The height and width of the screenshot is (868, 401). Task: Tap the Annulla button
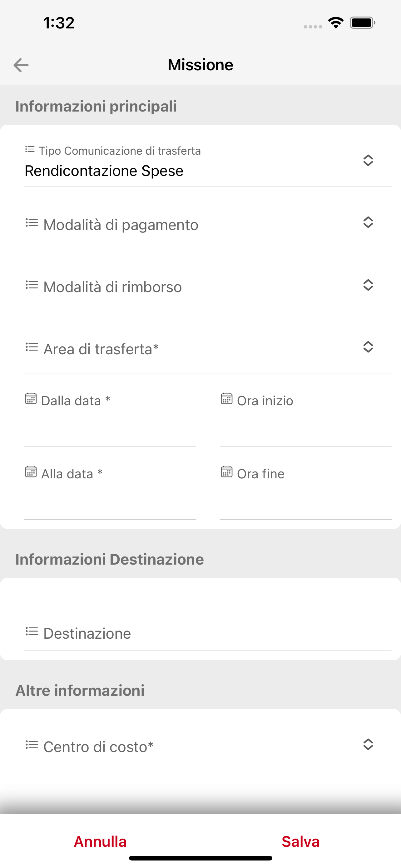[100, 841]
